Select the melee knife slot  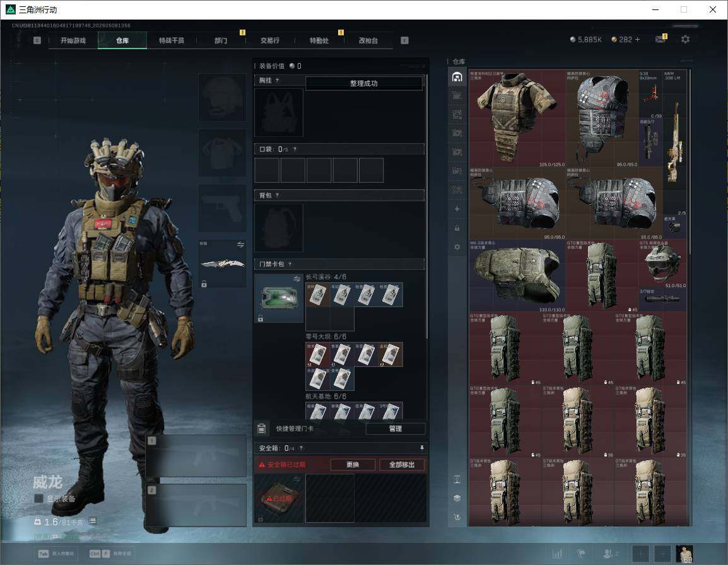[223, 264]
